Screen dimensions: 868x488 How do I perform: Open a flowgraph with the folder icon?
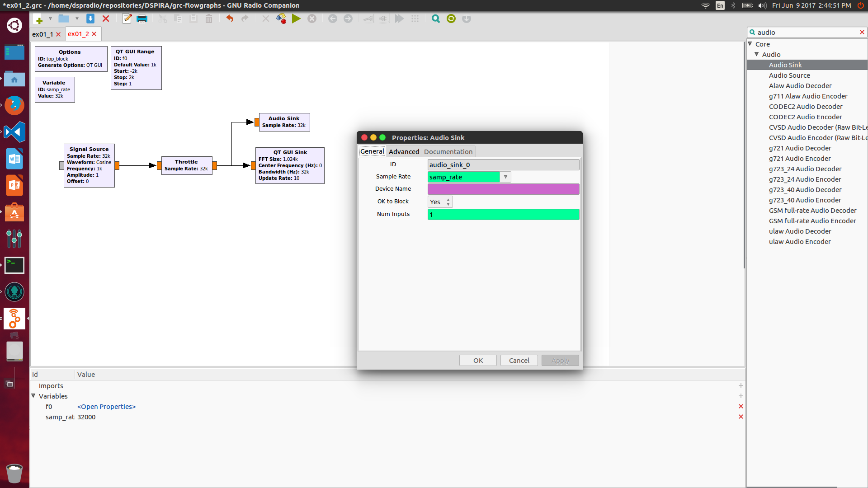coord(64,19)
